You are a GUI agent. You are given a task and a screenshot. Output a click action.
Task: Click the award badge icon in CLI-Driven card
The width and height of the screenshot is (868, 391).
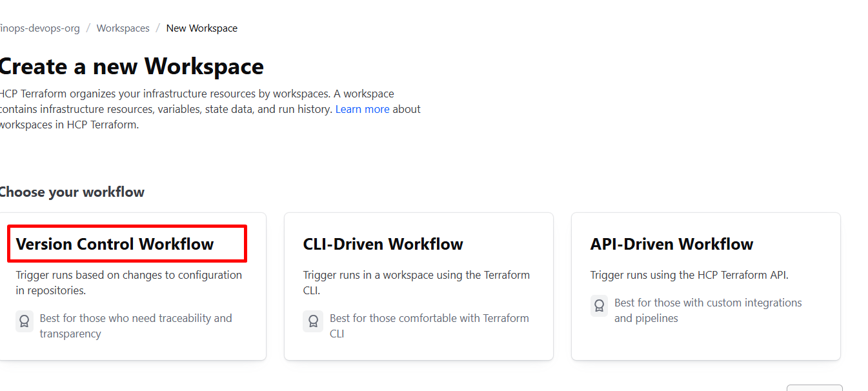click(x=313, y=321)
